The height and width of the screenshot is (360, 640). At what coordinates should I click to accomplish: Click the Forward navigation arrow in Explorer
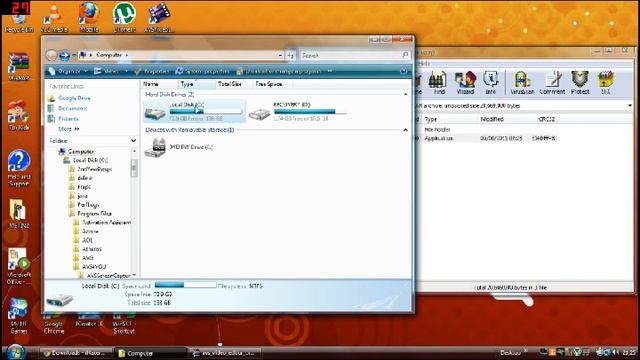(64, 55)
